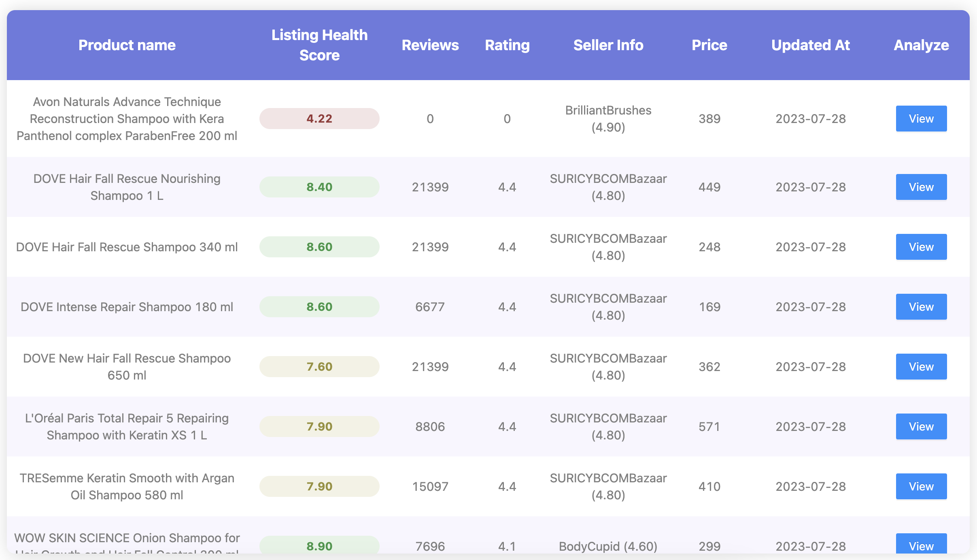This screenshot has width=977, height=560.
Task: Click the 4.22 health score badge
Action: [319, 119]
